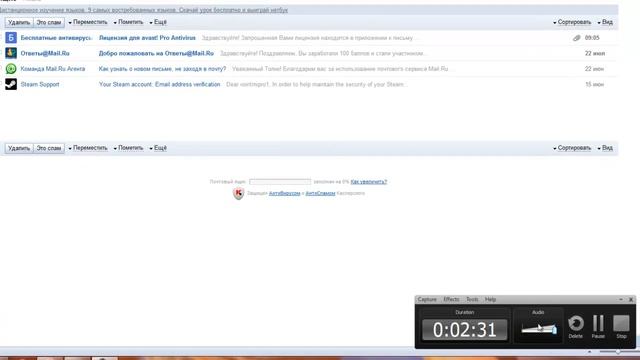Open top Пометить dropdown
Screen dimensions: 640x360
click(x=129, y=22)
